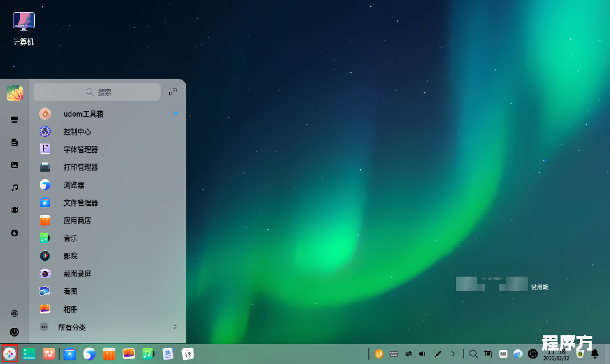The image size is (610, 364).
Task: Open the calendar icon in the dock
Action: [x=187, y=354]
